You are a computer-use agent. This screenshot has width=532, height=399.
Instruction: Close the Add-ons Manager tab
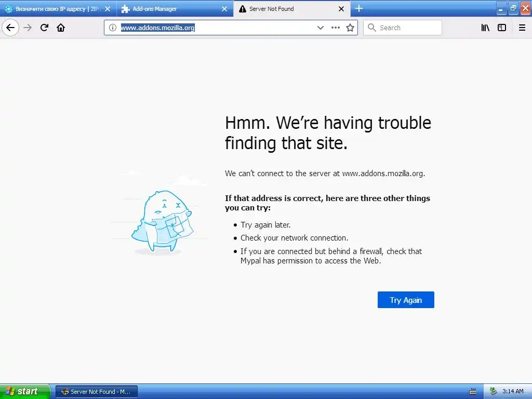[x=224, y=9]
